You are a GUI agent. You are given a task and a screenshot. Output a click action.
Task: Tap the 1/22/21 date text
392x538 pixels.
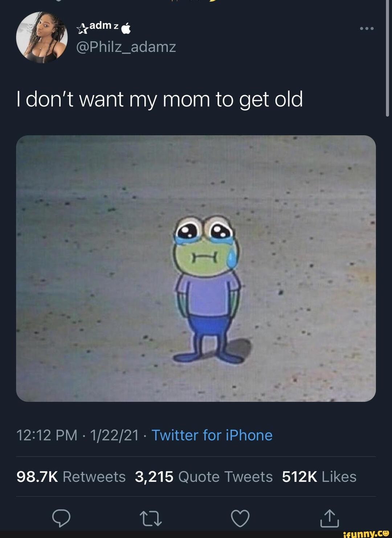pyautogui.click(x=114, y=435)
